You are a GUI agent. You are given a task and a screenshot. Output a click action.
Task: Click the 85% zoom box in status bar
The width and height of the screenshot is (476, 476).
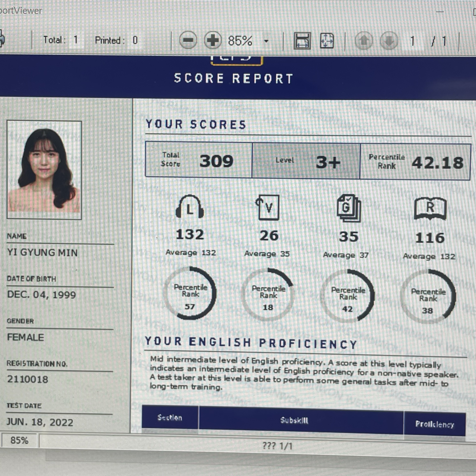[x=19, y=440]
